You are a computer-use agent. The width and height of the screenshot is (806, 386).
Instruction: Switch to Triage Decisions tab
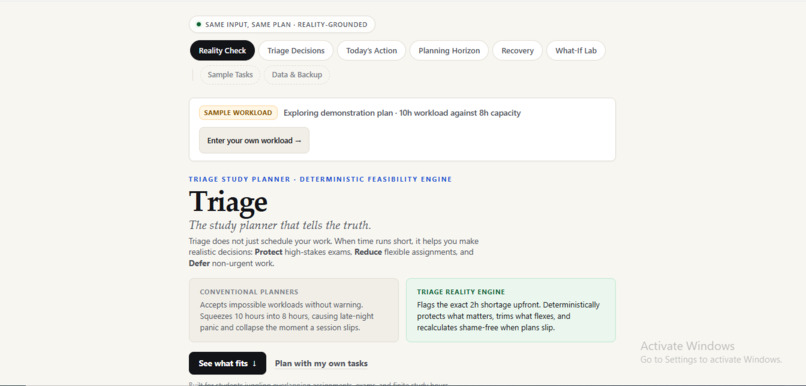pos(296,50)
